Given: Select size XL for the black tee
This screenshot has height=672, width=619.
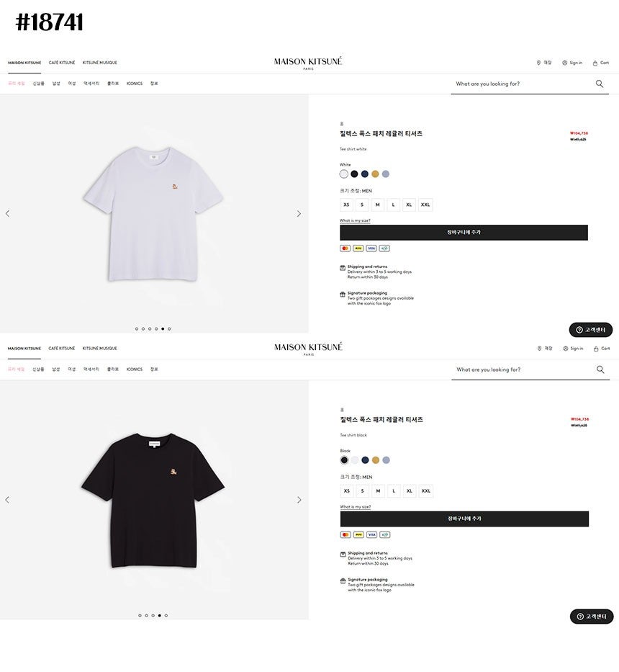Looking at the screenshot, I should [x=410, y=491].
